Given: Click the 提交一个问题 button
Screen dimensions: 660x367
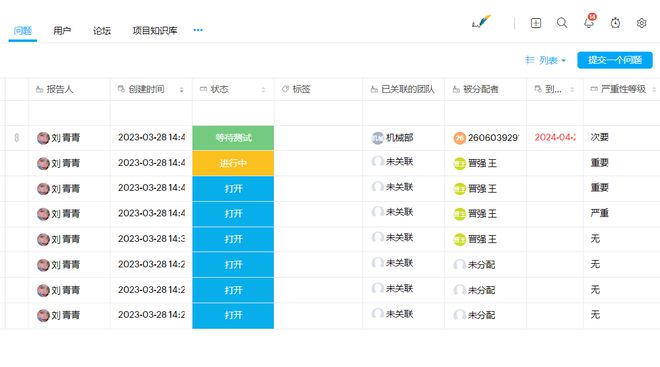Looking at the screenshot, I should click(615, 60).
